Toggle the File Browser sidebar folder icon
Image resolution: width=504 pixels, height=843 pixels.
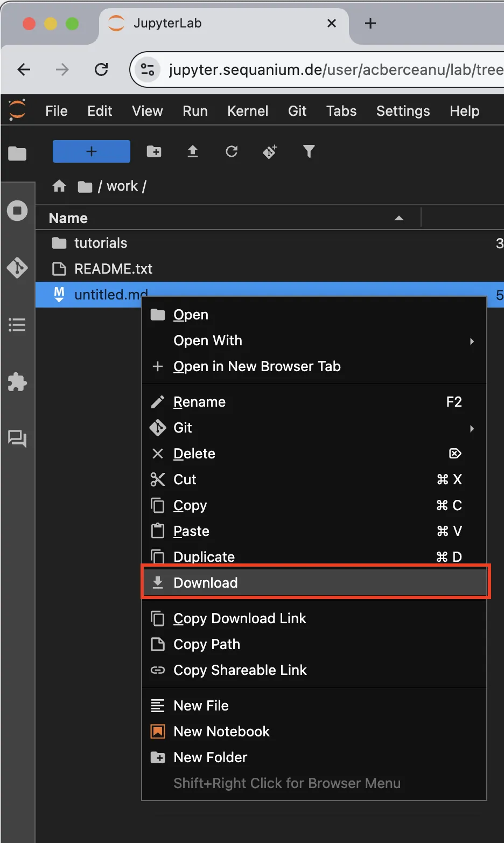click(x=17, y=154)
